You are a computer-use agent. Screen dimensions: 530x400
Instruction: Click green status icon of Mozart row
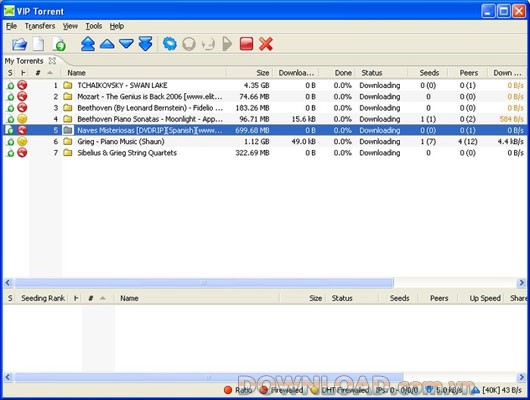(10, 97)
